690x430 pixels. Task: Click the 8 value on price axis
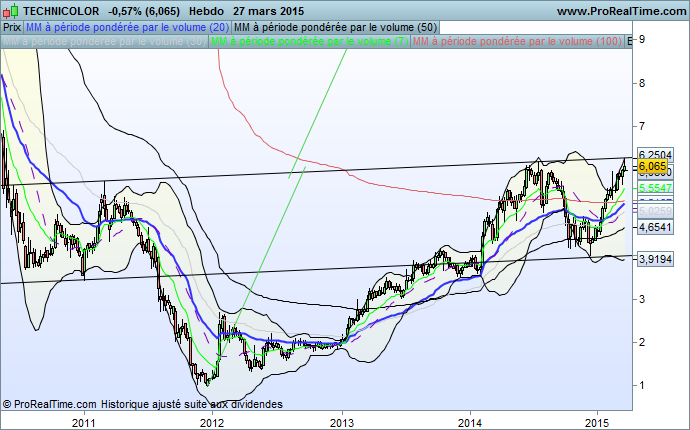click(642, 83)
